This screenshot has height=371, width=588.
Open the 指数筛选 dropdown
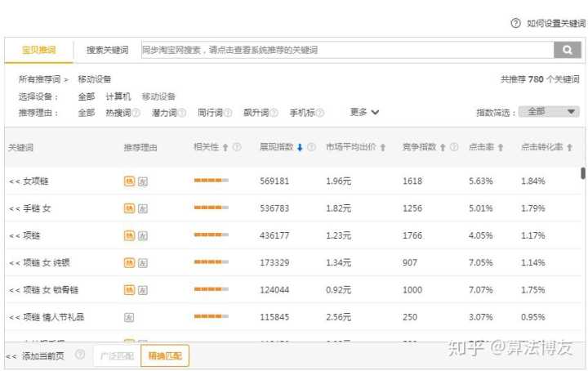pos(549,112)
